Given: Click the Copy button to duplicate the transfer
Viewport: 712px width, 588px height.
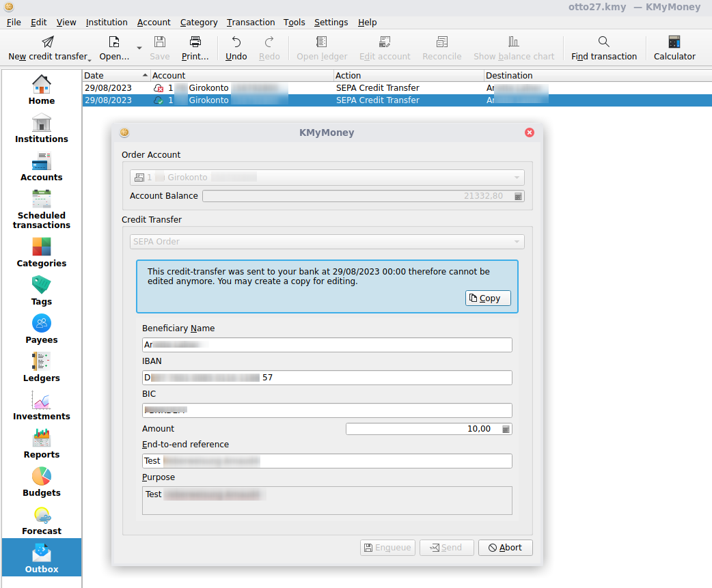Looking at the screenshot, I should 487,298.
